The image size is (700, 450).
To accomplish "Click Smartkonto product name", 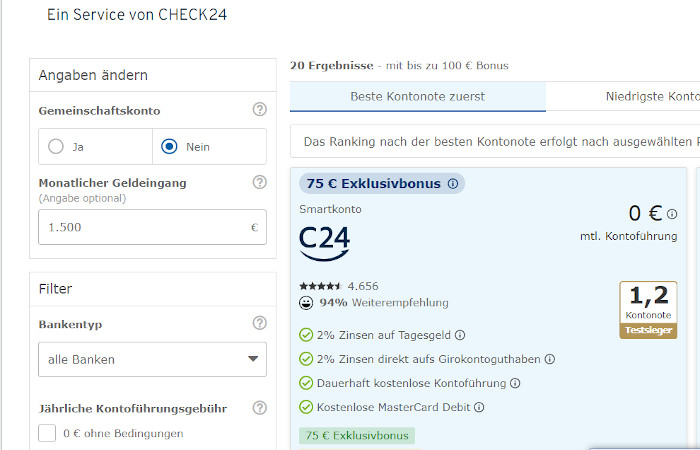I will 330,209.
